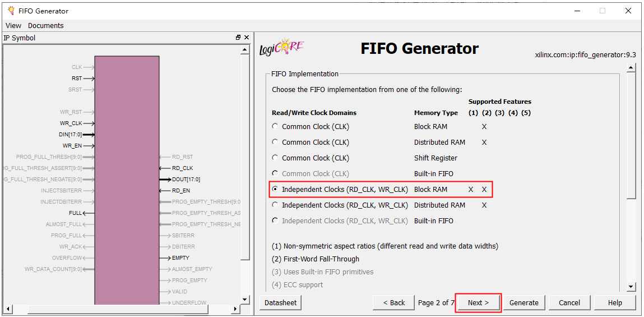Choose Common Clock Shift Register implementation
Viewport: 644px width, 317px height.
(275, 158)
